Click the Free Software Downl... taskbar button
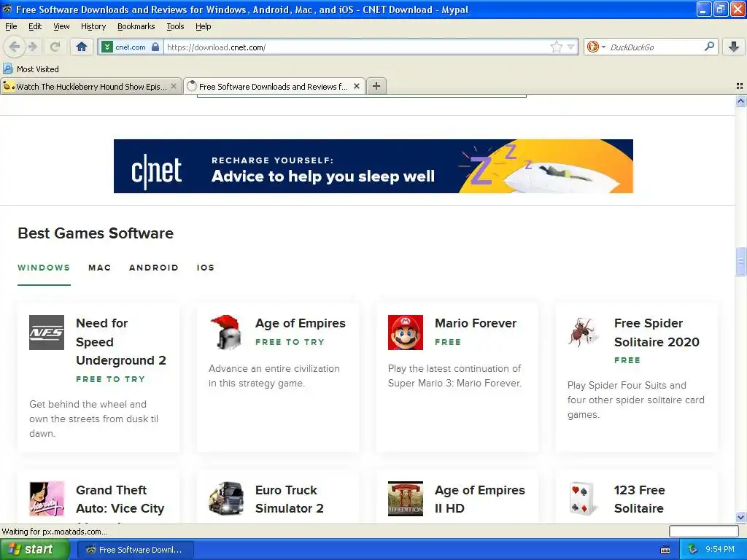747x560 pixels. [135, 550]
